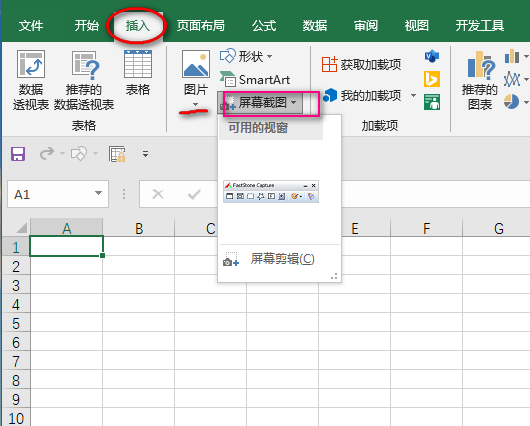Select column G header

[497, 228]
